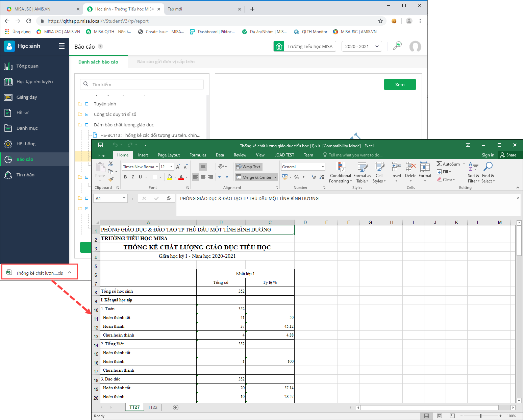This screenshot has height=420, width=523.
Task: Click the AutoSum sigma icon
Action: [439, 164]
